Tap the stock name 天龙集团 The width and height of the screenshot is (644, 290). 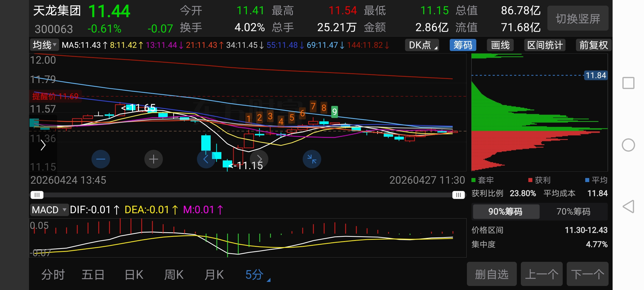[x=57, y=11]
